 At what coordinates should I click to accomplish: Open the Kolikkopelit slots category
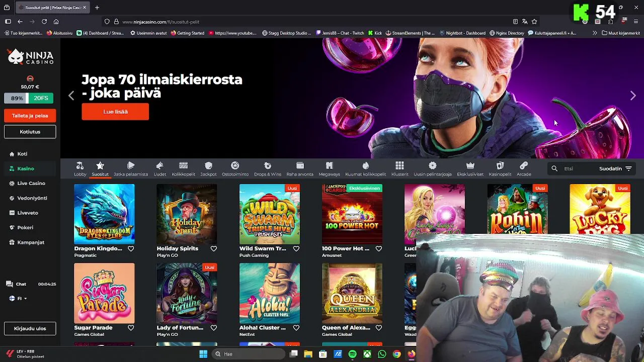[x=183, y=169]
